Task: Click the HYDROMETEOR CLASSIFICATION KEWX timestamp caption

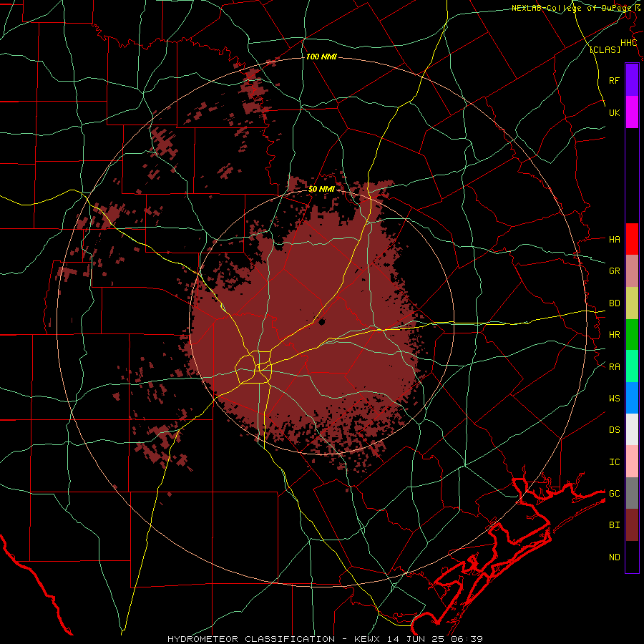Action: pos(324,639)
